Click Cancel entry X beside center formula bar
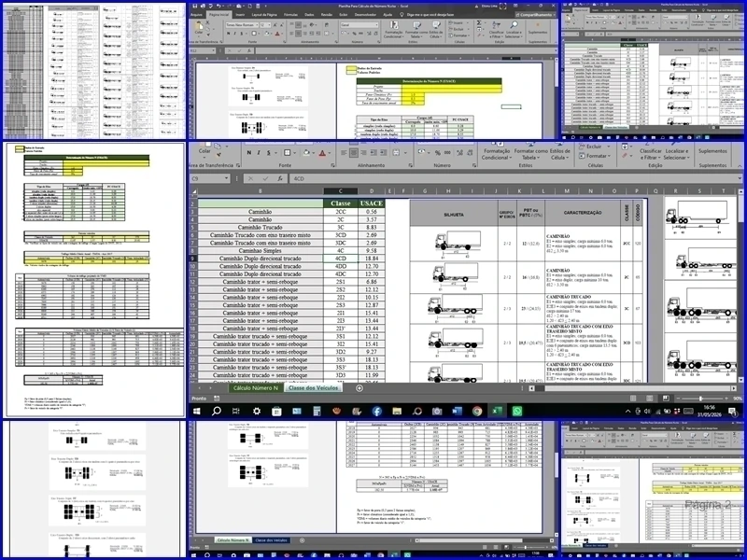 point(250,178)
